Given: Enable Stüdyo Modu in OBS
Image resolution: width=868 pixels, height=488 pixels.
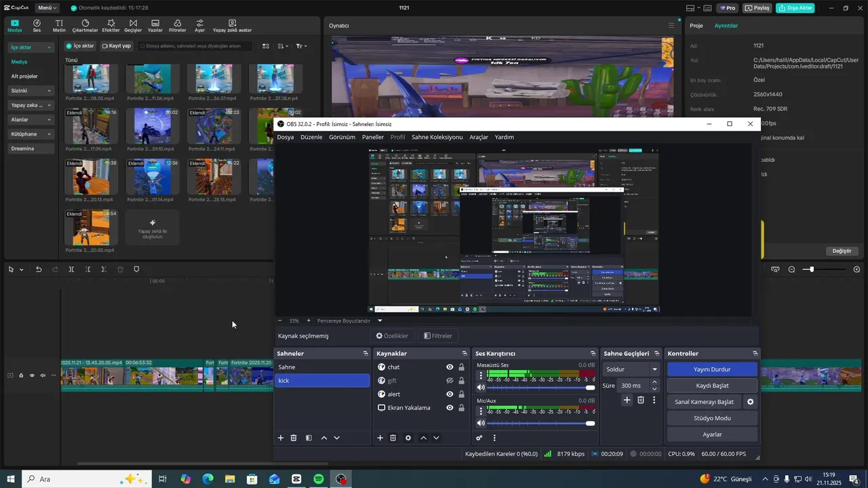Looking at the screenshot, I should coord(712,418).
